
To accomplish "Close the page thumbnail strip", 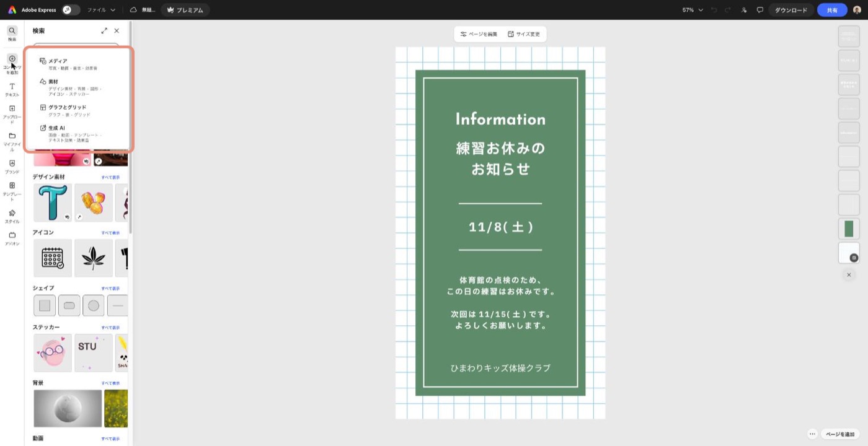I will tap(849, 274).
